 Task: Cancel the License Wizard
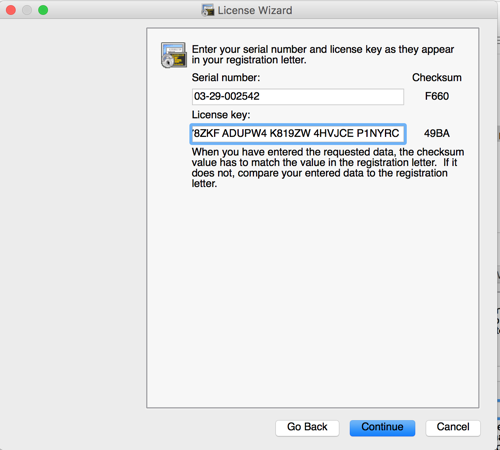pyautogui.click(x=453, y=428)
